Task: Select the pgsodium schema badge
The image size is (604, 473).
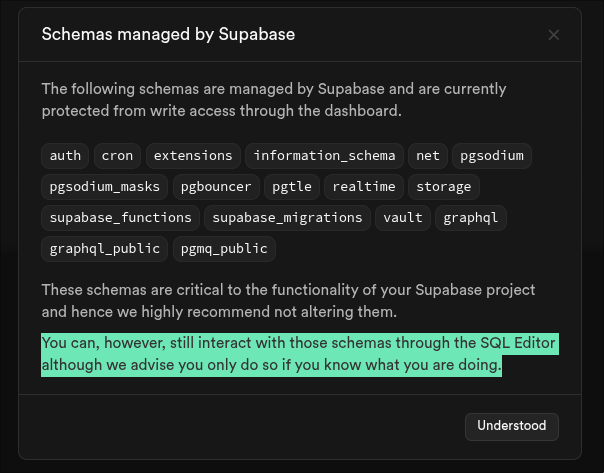Action: 491,156
